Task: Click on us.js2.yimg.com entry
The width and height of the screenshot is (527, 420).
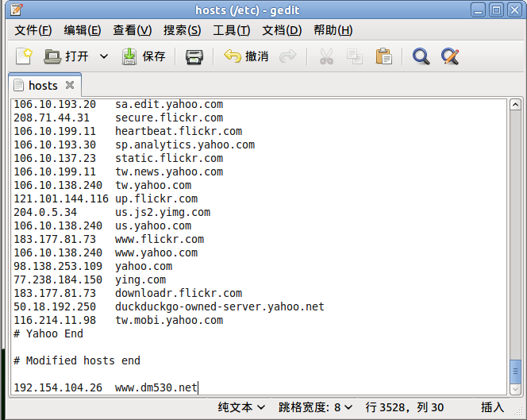Action: pos(163,213)
